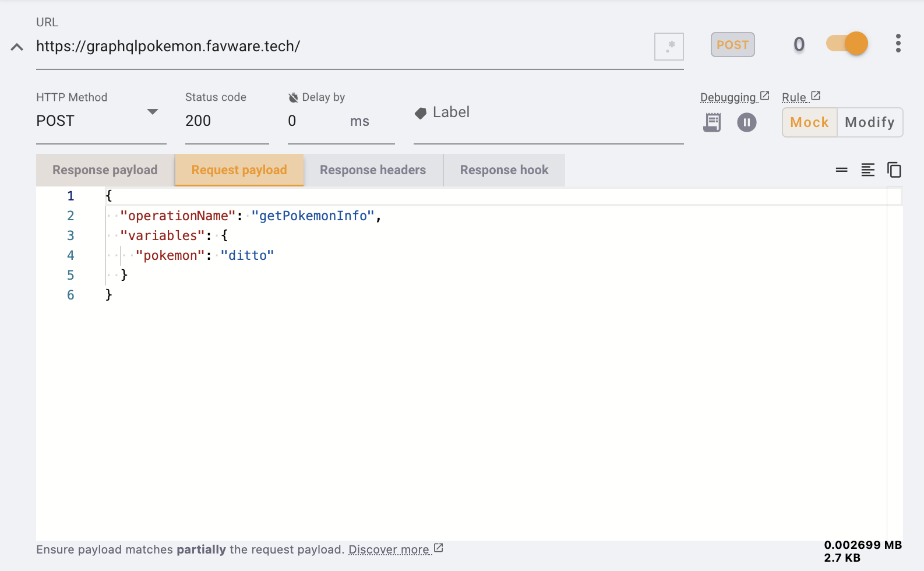Open the three-dot more options menu
This screenshot has width=924, height=571.
(898, 44)
